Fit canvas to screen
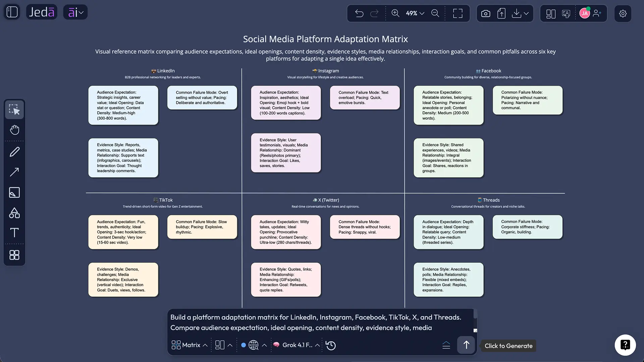The width and height of the screenshot is (644, 362). [x=458, y=13]
